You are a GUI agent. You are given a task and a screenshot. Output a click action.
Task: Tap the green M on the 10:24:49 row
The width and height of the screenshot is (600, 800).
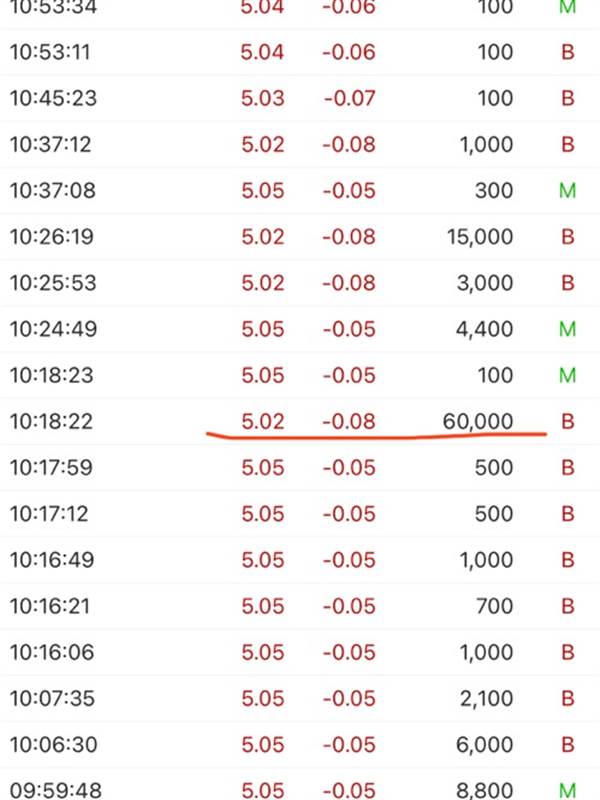(x=567, y=329)
